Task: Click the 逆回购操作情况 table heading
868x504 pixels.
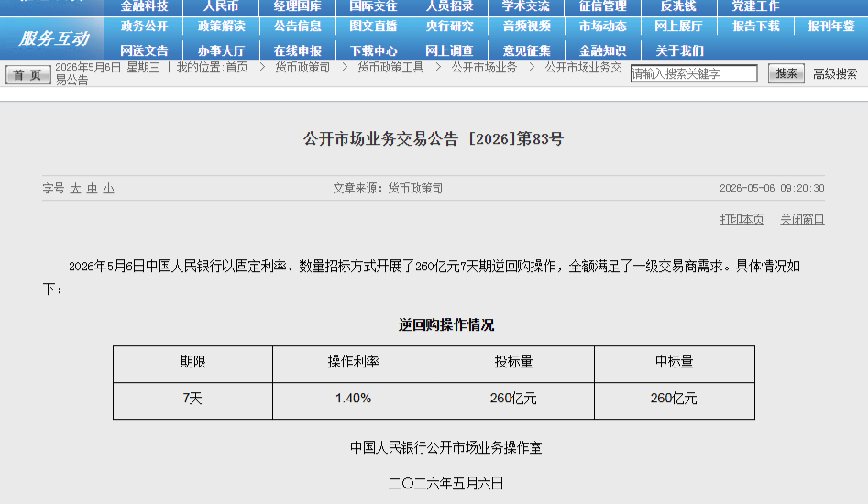Action: point(446,324)
